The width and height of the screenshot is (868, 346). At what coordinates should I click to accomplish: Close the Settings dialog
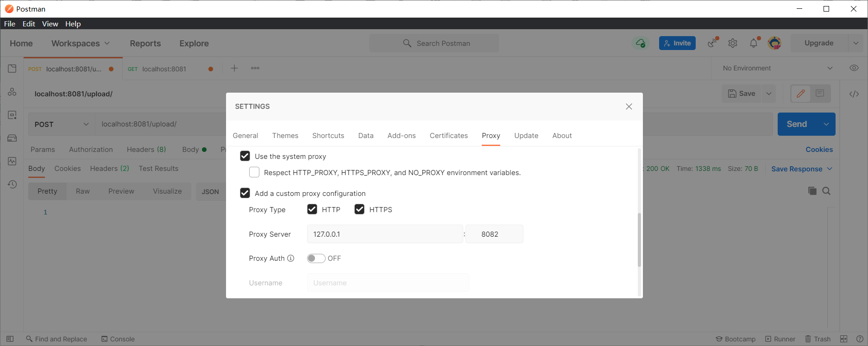pyautogui.click(x=629, y=107)
